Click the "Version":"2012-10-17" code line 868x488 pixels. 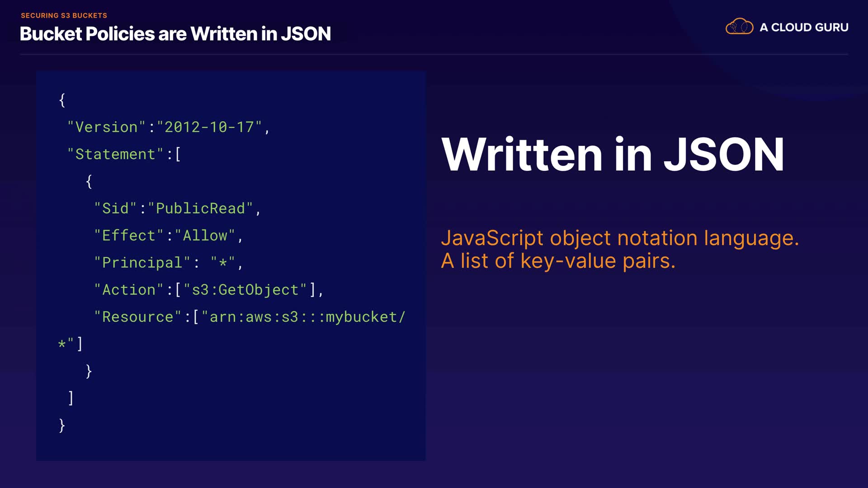click(168, 127)
